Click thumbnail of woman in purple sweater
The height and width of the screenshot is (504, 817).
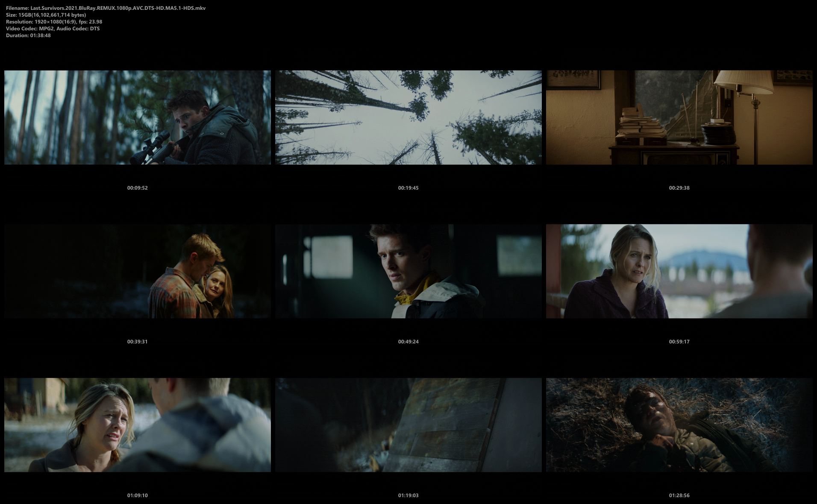pos(679,271)
